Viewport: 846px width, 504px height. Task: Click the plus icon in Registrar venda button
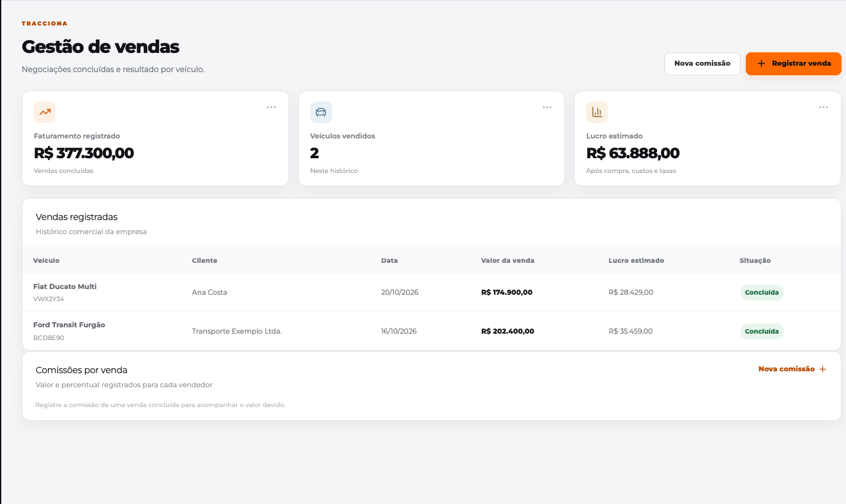pos(761,64)
